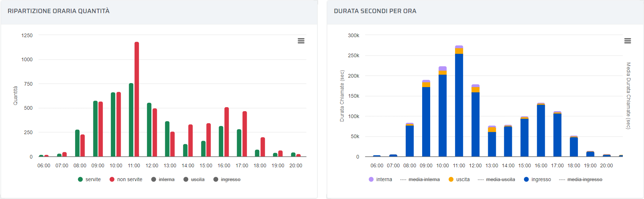Hide the orange 'uscita' duration series

pos(459,179)
